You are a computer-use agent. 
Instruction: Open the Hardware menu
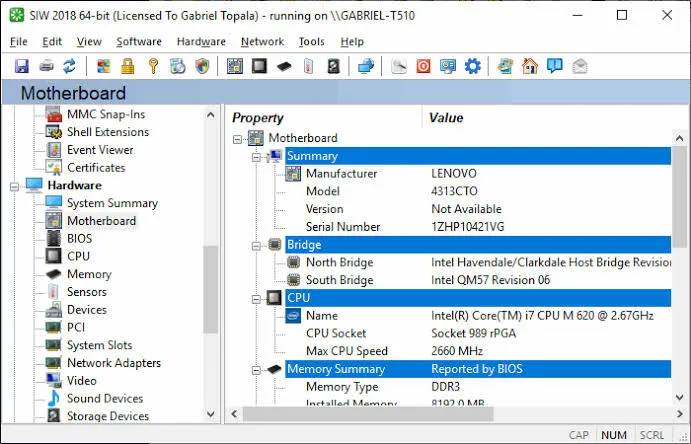201,41
